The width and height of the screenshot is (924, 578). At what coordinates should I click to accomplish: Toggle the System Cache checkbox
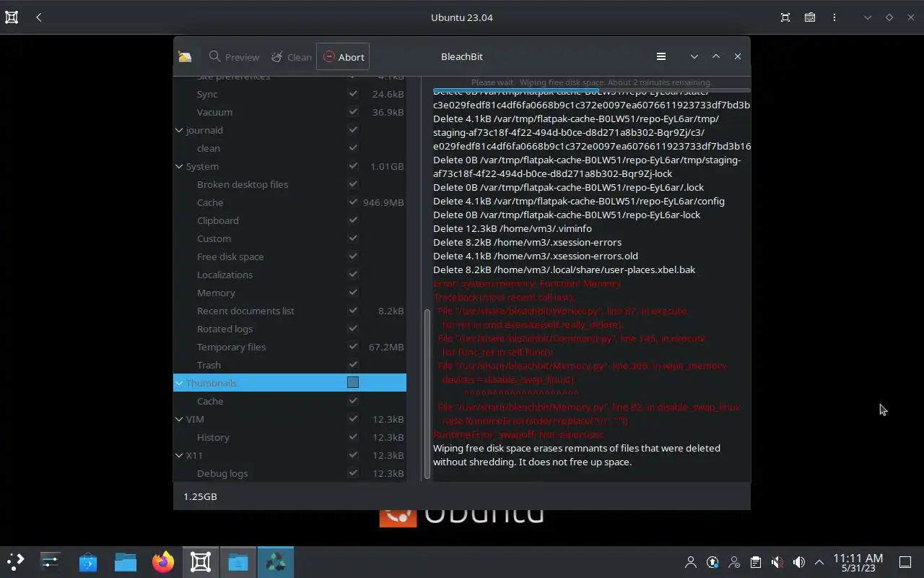tap(353, 202)
